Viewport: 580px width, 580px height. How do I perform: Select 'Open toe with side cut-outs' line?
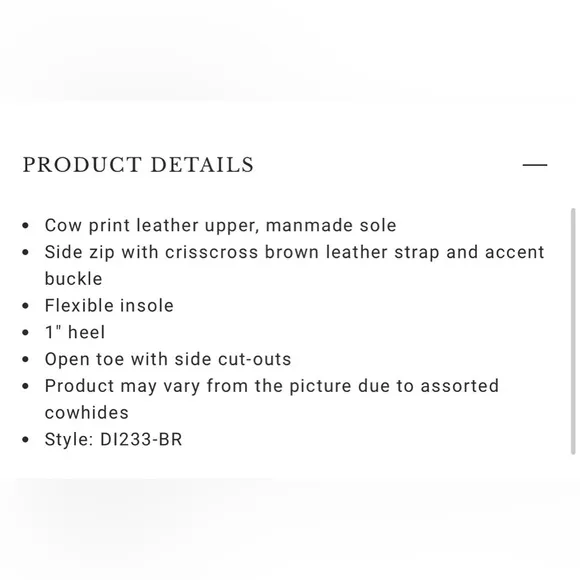pyautogui.click(x=168, y=359)
